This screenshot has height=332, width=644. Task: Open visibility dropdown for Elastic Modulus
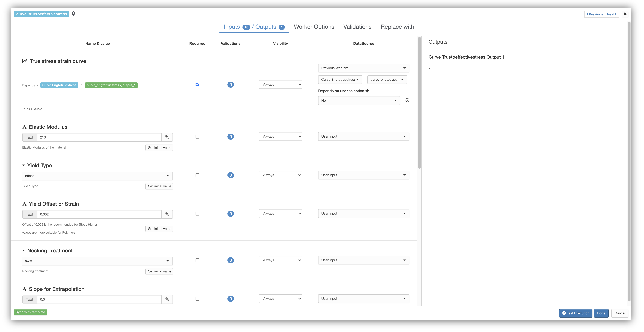(281, 137)
